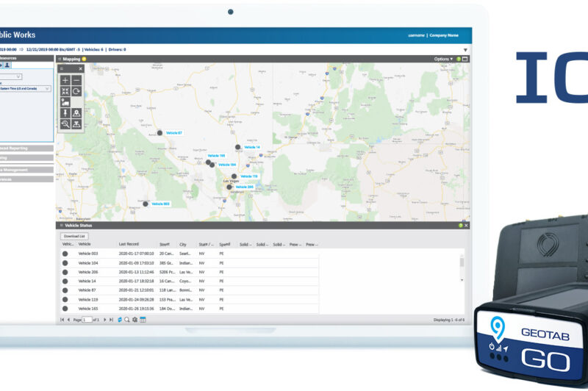The width and height of the screenshot is (588, 391).
Task: Click the refresh map tool icon
Action: tap(76, 91)
